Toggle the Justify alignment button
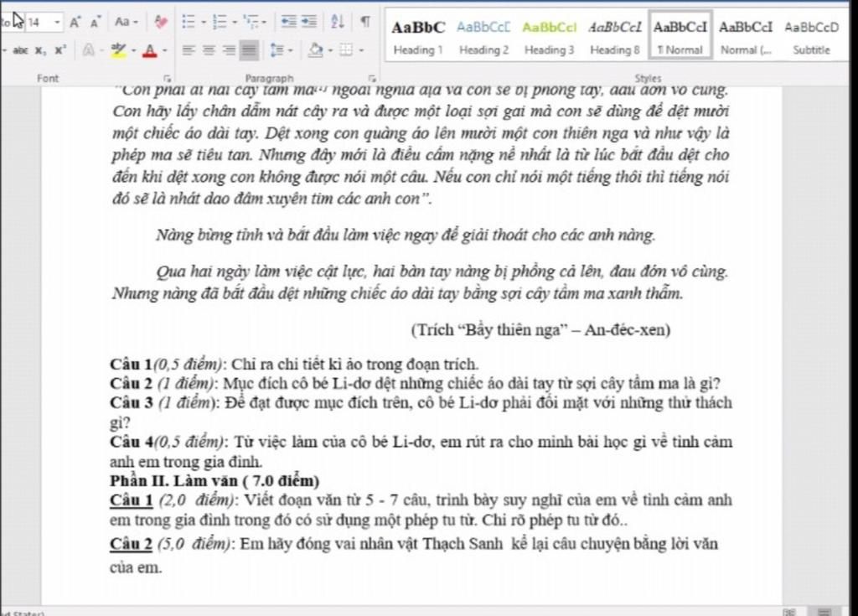 click(249, 50)
